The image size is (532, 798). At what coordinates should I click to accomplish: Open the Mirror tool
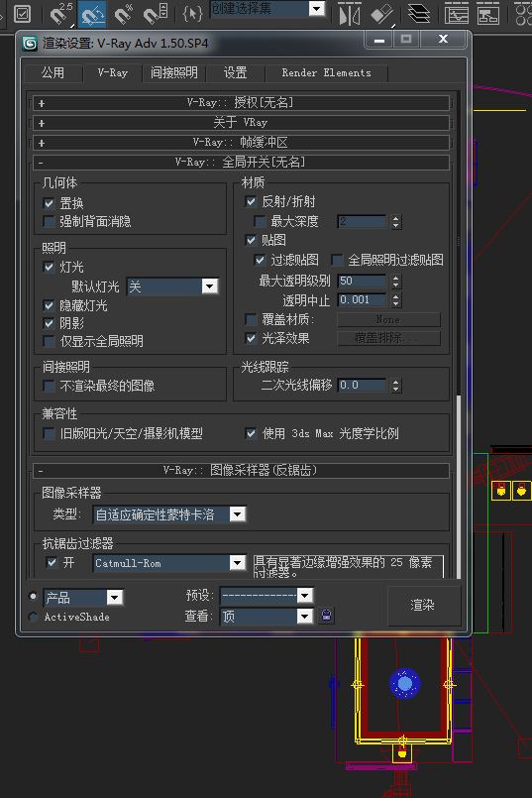click(350, 15)
